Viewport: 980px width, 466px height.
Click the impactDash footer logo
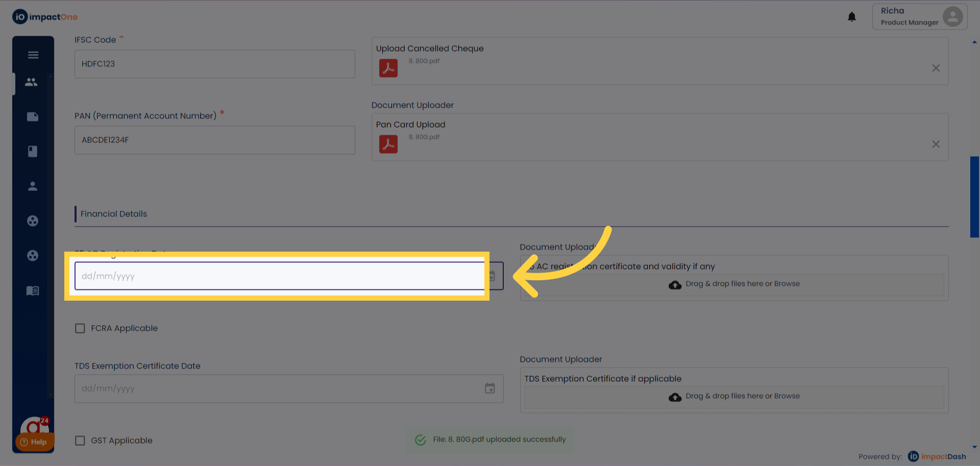tap(937, 456)
